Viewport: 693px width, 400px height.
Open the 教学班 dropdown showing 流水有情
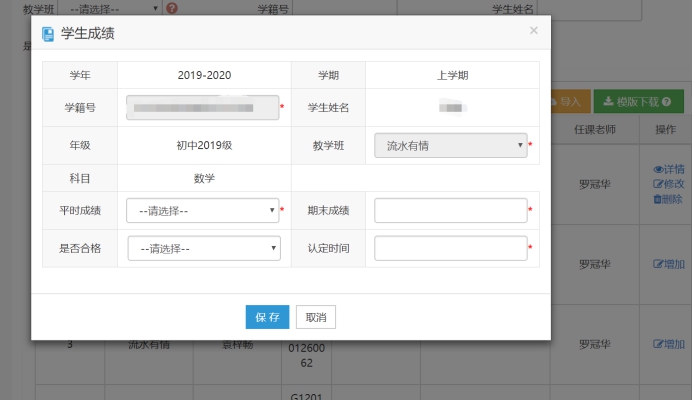(x=450, y=146)
